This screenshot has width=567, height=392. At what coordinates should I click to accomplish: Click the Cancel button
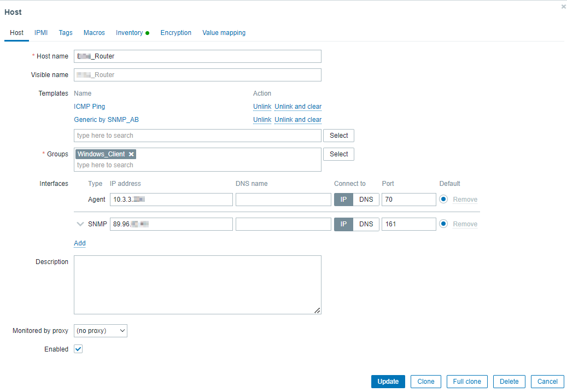(547, 382)
